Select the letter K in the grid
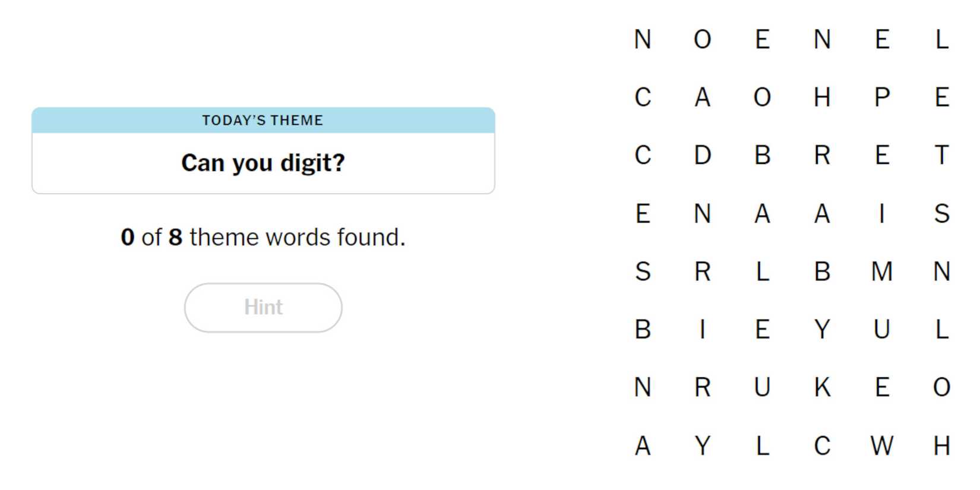980x490 pixels. pyautogui.click(x=822, y=388)
